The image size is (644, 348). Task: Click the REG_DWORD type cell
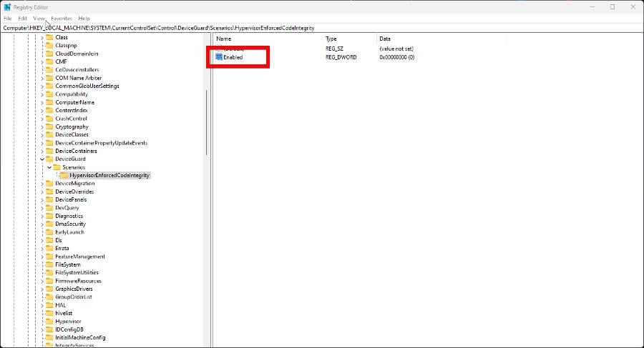(x=341, y=57)
